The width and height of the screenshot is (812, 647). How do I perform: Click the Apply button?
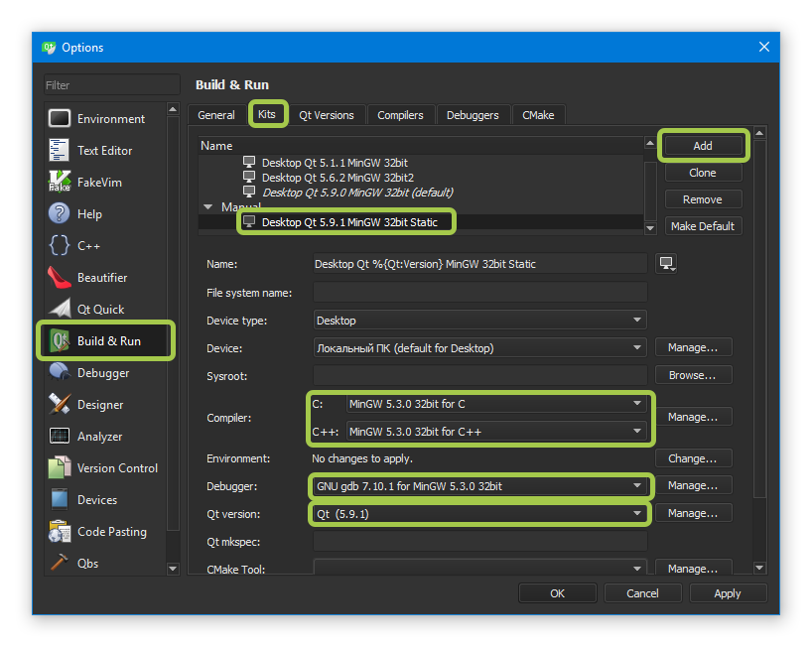click(728, 593)
